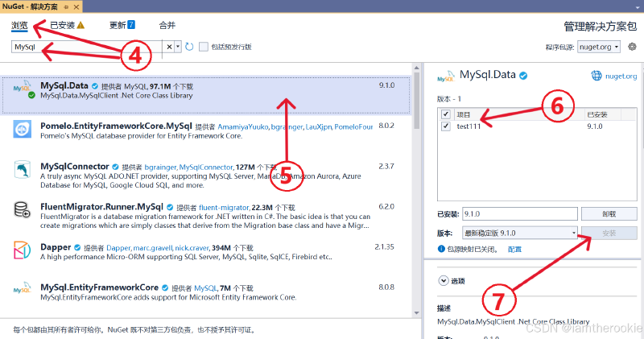Switch to the 浏览 tab

click(x=19, y=26)
